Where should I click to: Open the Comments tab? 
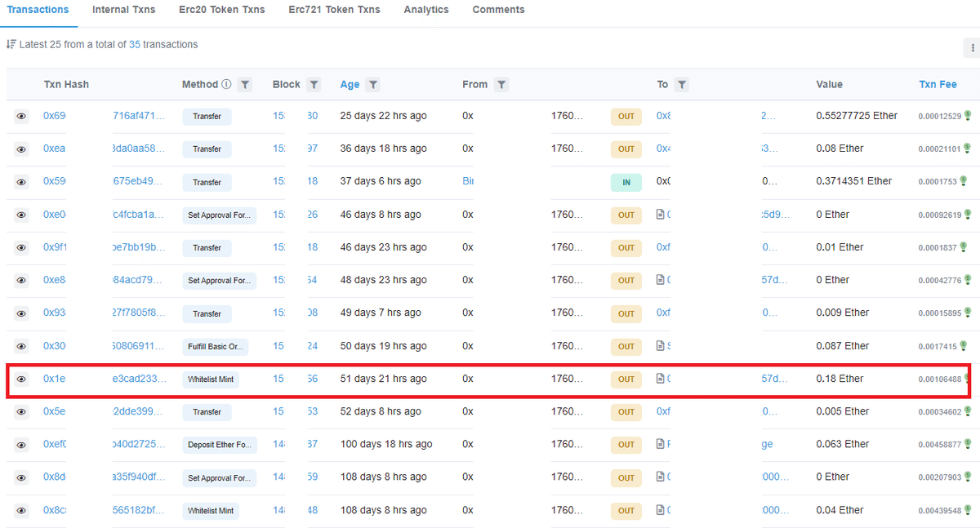click(x=498, y=10)
